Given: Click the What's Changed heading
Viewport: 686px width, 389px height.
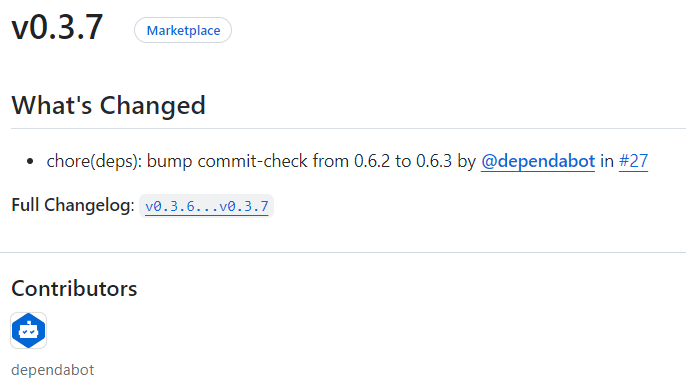Looking at the screenshot, I should pyautogui.click(x=108, y=105).
